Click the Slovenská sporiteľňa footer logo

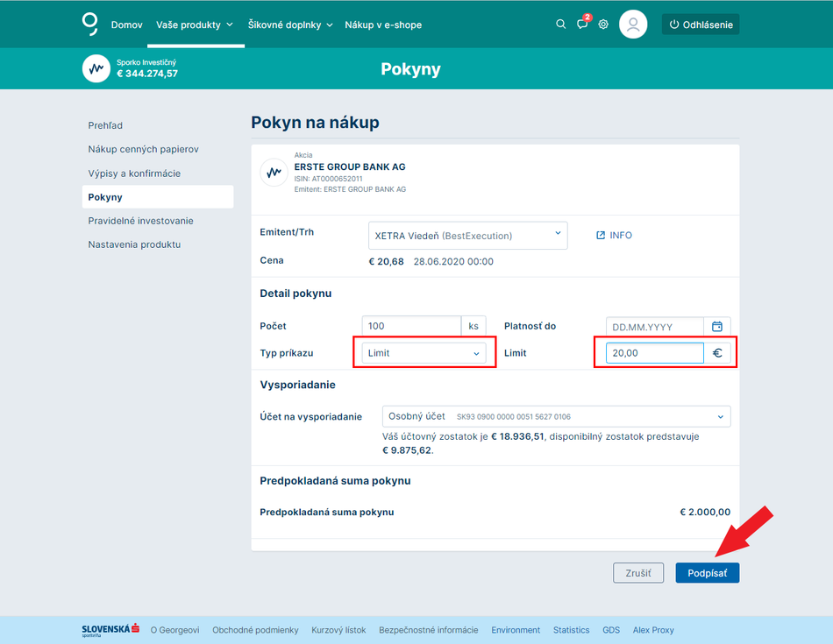click(110, 630)
